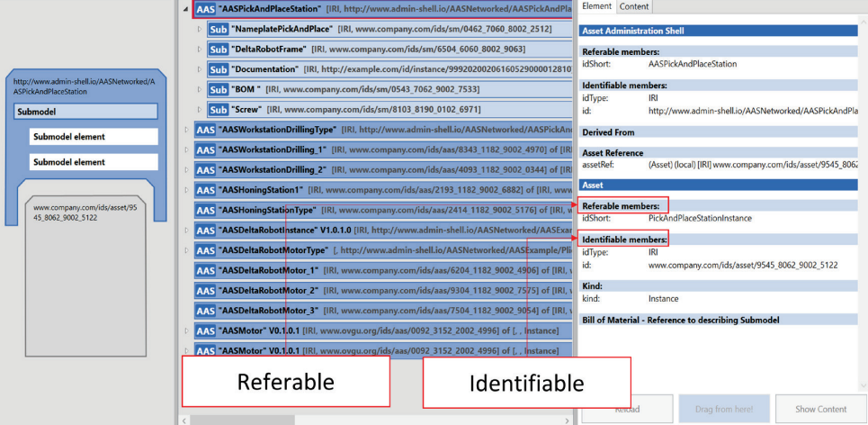Click the AAS badge of AASHoningStationType
The image size is (868, 425).
click(205, 210)
